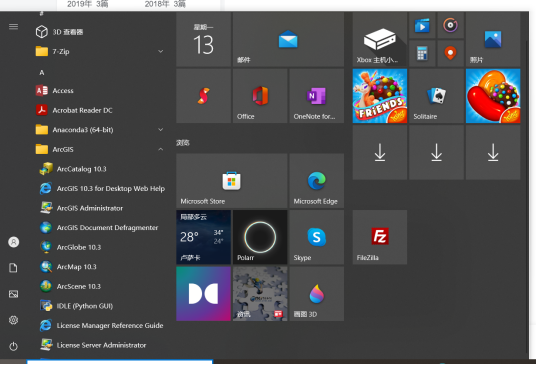Open the Polarr app tile
The height and width of the screenshot is (365, 536).
pos(260,237)
